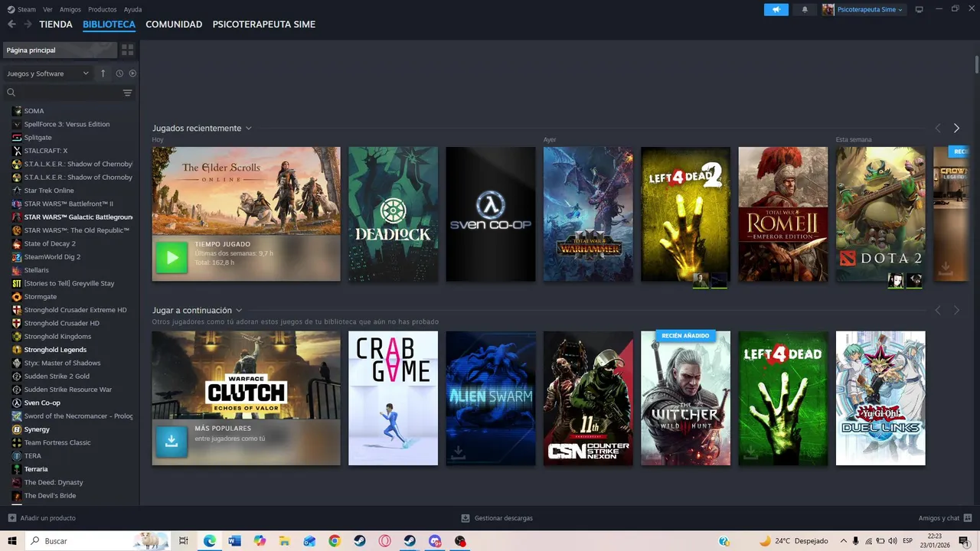The image size is (980, 551).
Task: Select Deadlock game cover
Action: pos(393,214)
